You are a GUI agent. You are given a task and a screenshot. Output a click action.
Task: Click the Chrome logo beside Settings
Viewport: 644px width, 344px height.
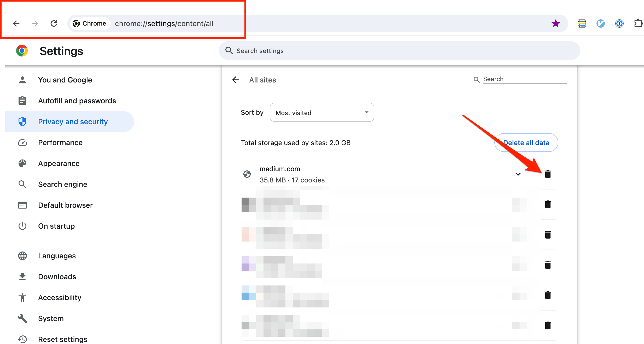point(22,51)
